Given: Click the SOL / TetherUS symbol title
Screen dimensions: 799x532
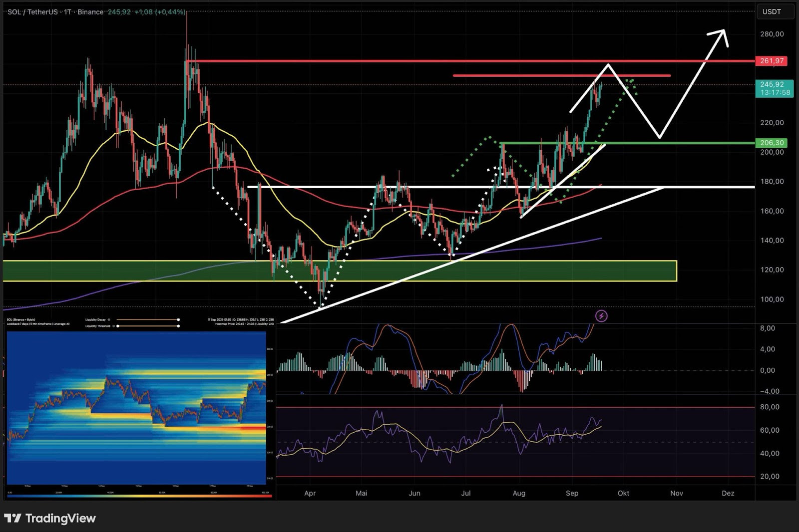Looking at the screenshot, I should point(32,12).
